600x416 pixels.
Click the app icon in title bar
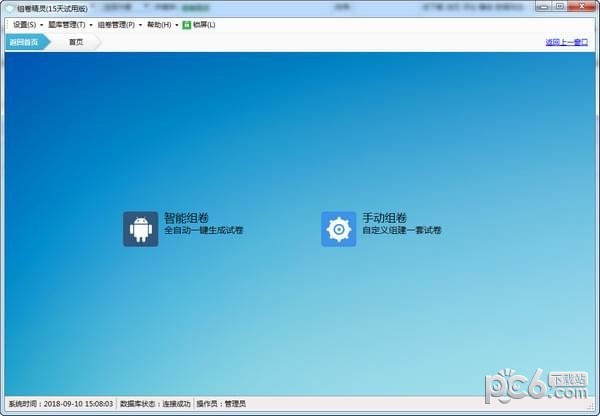[x=9, y=8]
